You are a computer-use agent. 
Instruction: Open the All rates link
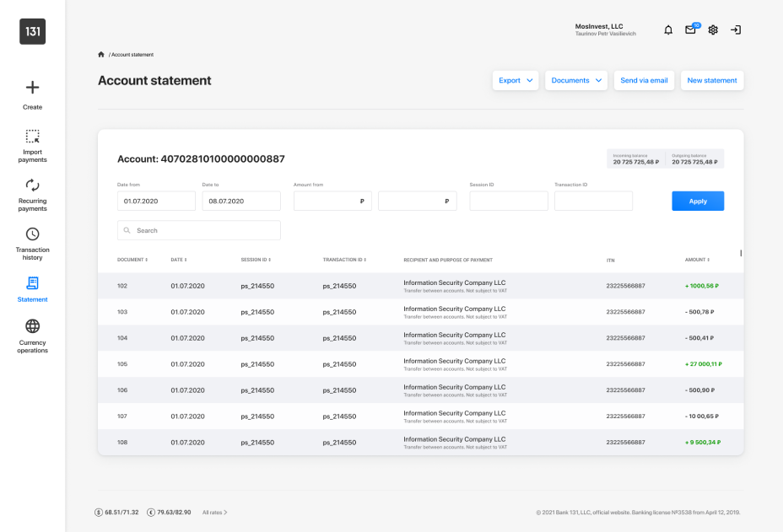click(x=214, y=513)
